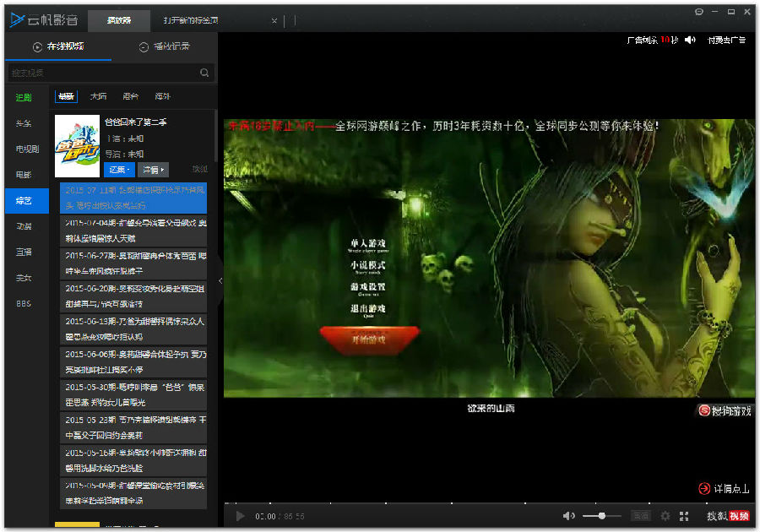Play the 2015-05-30 episode
The height and width of the screenshot is (532, 760).
[133, 395]
